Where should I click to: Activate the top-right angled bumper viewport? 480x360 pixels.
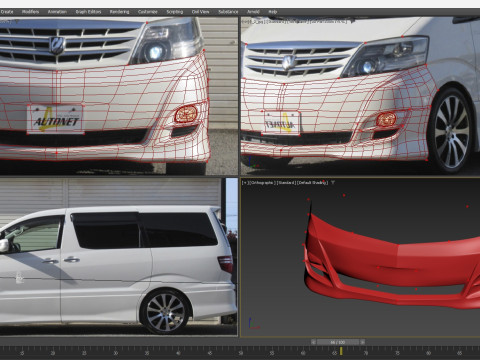[x=360, y=96]
